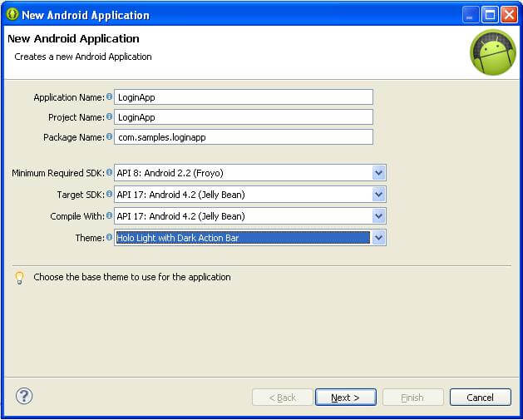The height and width of the screenshot is (420, 523).
Task: Click the bold 'New Android Application' heading
Action: pos(73,39)
